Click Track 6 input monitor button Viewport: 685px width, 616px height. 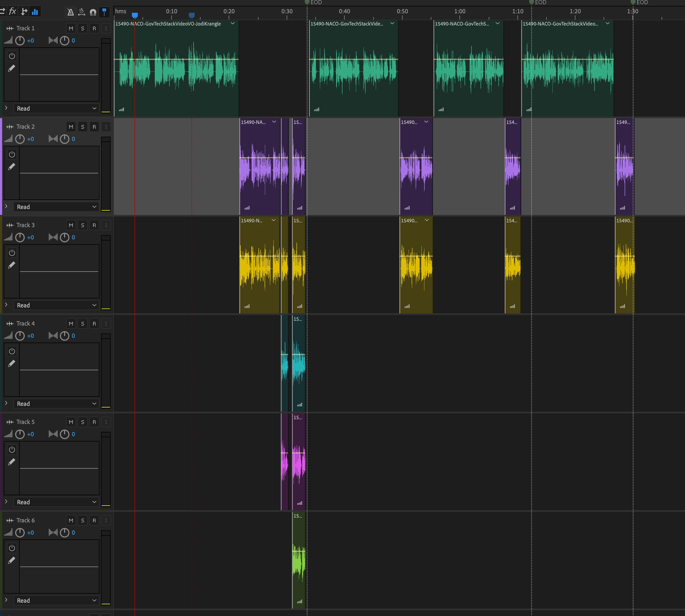[x=106, y=521]
